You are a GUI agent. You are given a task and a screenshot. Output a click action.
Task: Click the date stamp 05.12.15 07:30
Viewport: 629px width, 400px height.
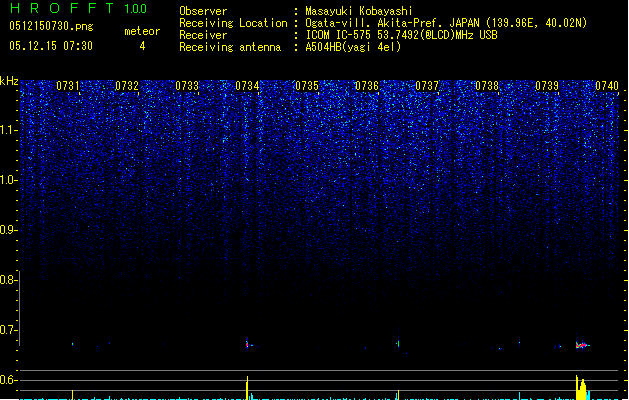click(51, 46)
